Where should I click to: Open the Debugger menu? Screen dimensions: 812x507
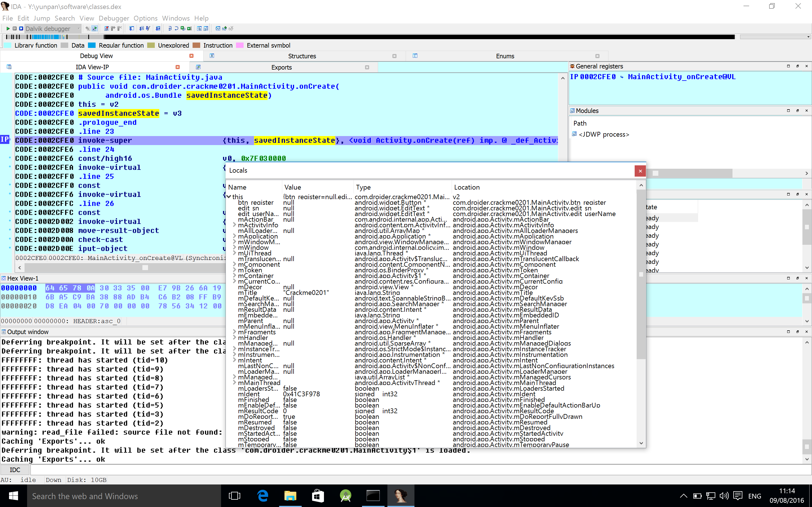tap(114, 18)
